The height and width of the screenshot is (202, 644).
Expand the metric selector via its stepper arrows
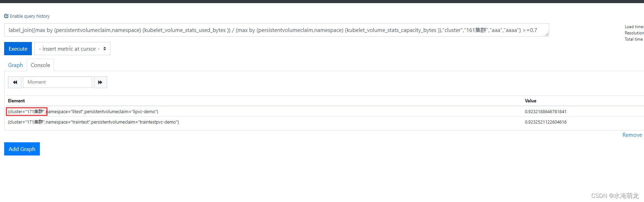(105, 49)
